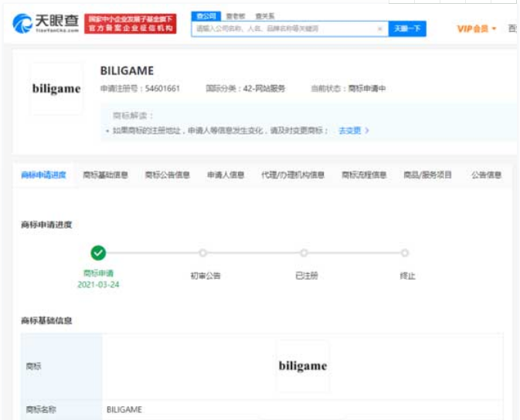Click the arrow next to 去变更
This screenshot has width=520, height=420.
[367, 130]
